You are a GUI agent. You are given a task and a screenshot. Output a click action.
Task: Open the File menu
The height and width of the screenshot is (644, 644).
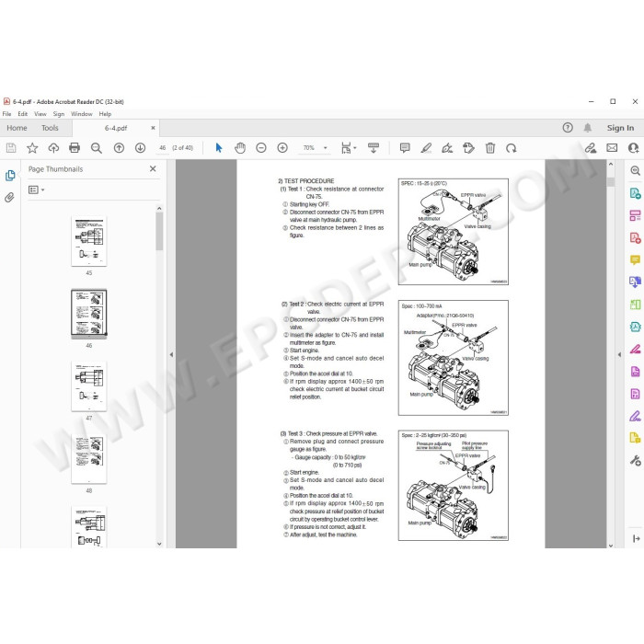pos(7,114)
